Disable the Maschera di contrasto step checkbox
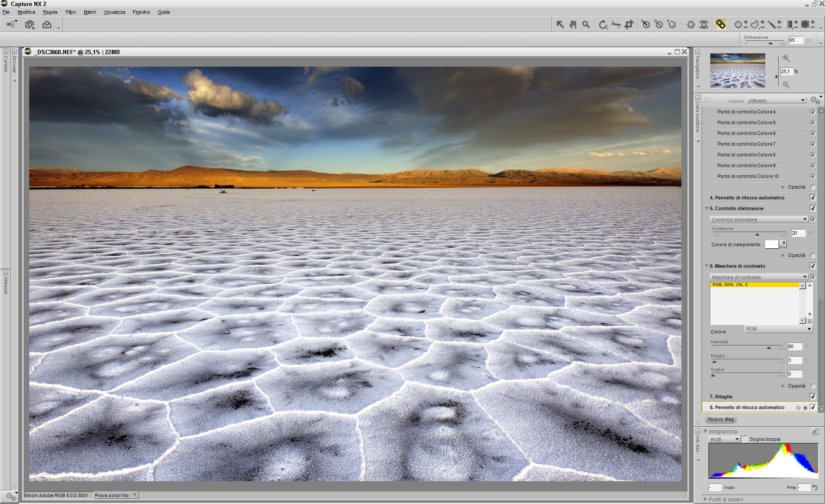Image resolution: width=825 pixels, height=504 pixels. point(813,266)
